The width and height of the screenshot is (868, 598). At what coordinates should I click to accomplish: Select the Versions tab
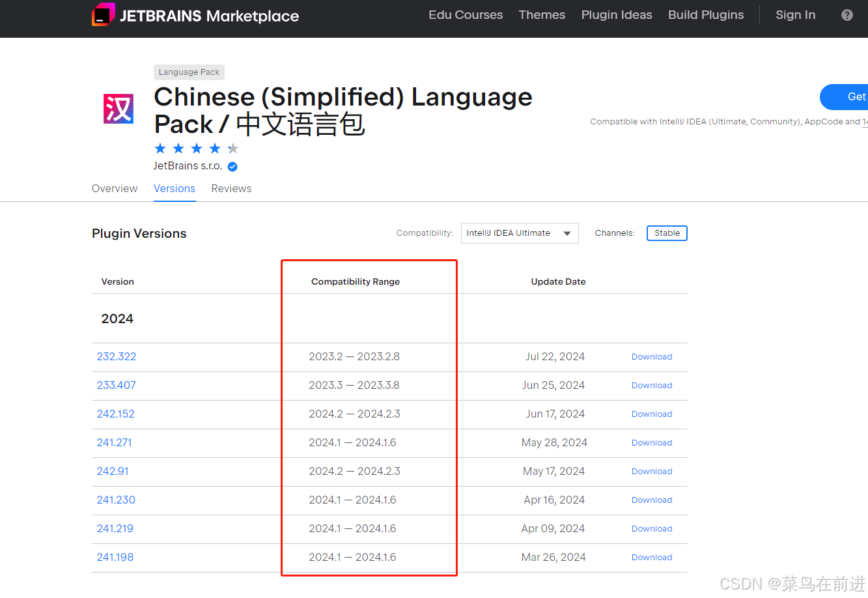175,188
